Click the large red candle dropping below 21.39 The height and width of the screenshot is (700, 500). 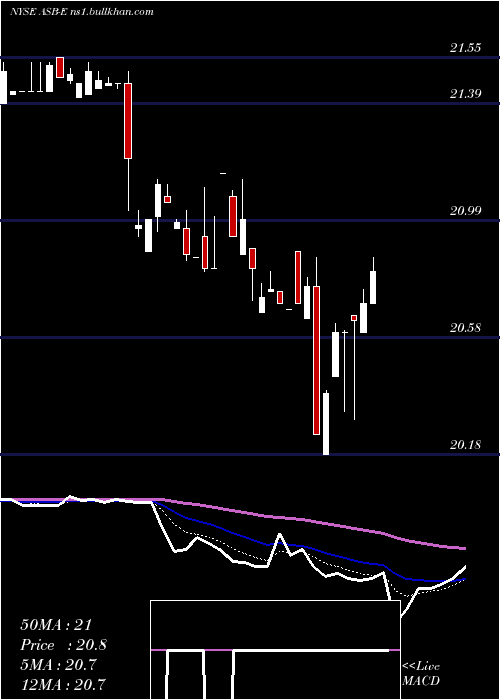[128, 121]
